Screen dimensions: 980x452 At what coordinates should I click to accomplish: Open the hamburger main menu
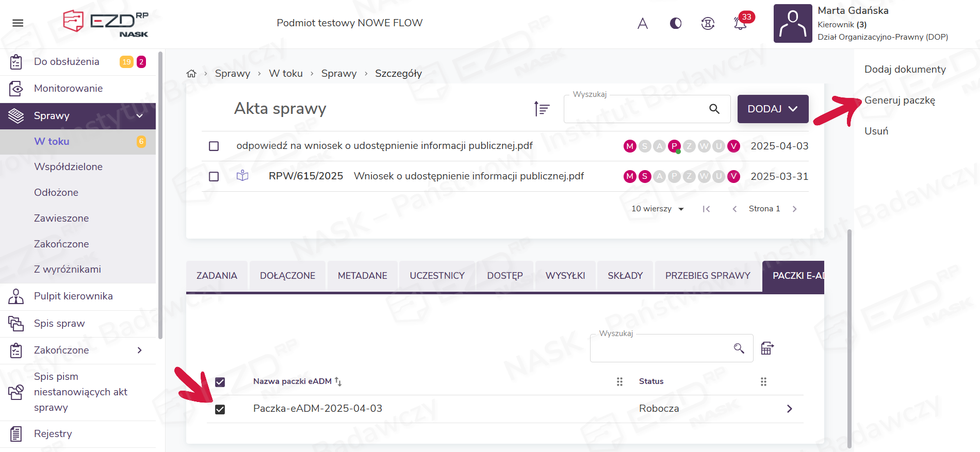pos(18,23)
